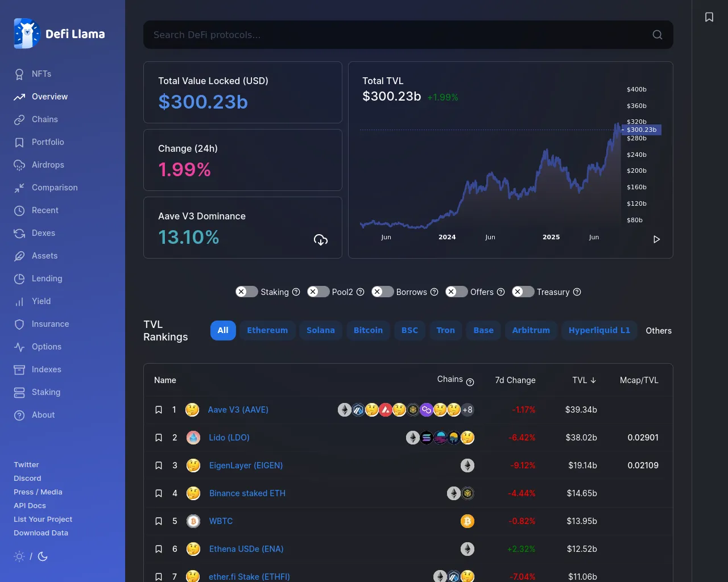The width and height of the screenshot is (728, 582).
Task: Click the Offers help question icon
Action: point(500,292)
